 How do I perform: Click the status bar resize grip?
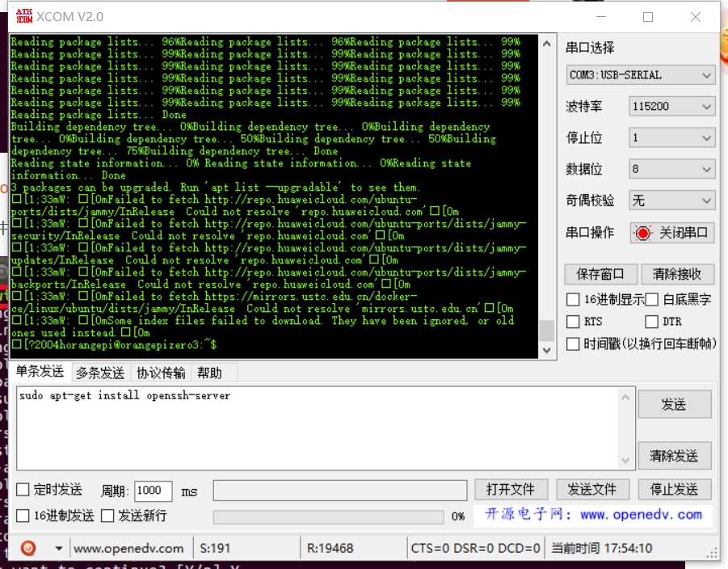click(x=712, y=552)
